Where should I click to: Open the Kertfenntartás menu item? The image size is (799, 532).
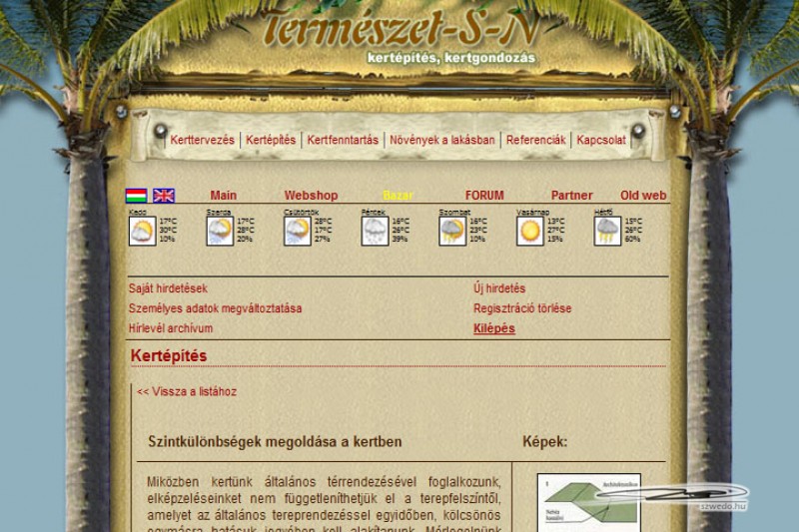pos(343,141)
